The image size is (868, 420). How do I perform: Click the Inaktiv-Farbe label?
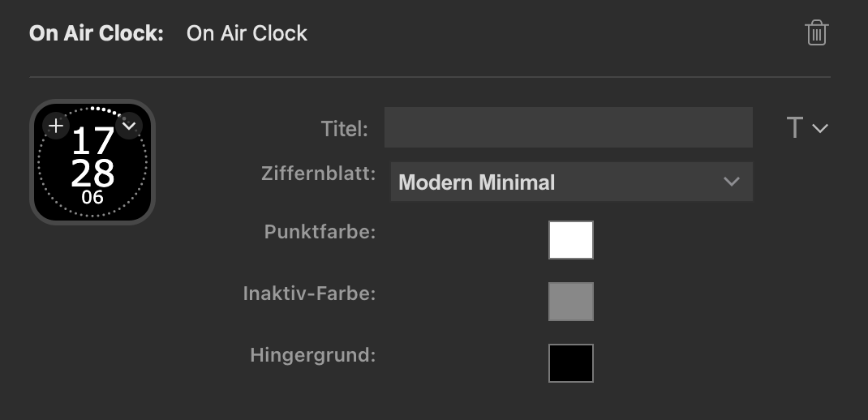click(309, 294)
